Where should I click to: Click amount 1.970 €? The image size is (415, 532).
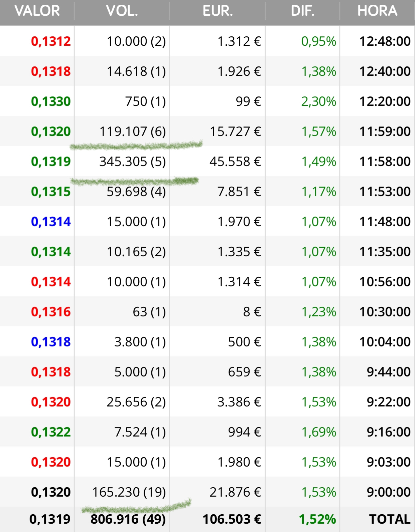click(239, 222)
